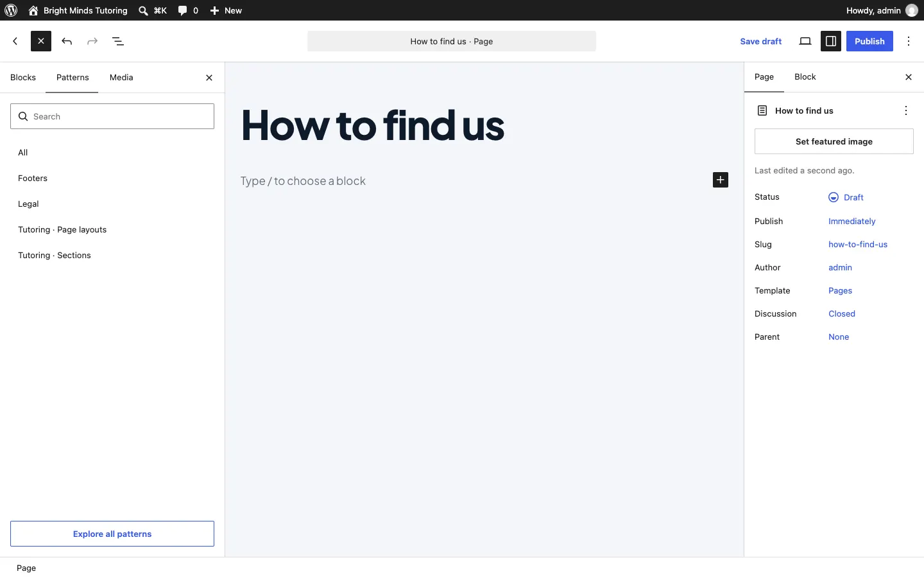Image resolution: width=924 pixels, height=578 pixels.
Task: Change the Immediately publish date
Action: click(851, 221)
